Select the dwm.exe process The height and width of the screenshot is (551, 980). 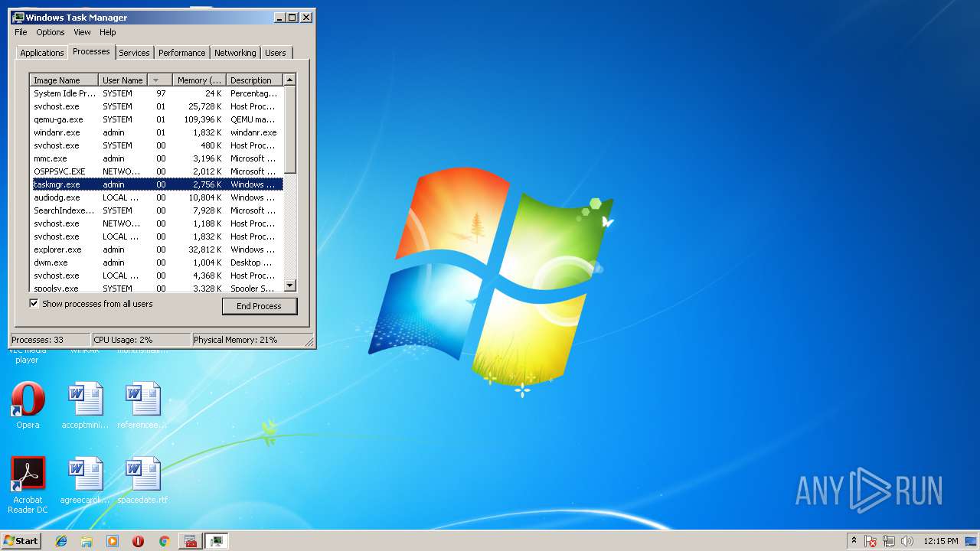156,262
